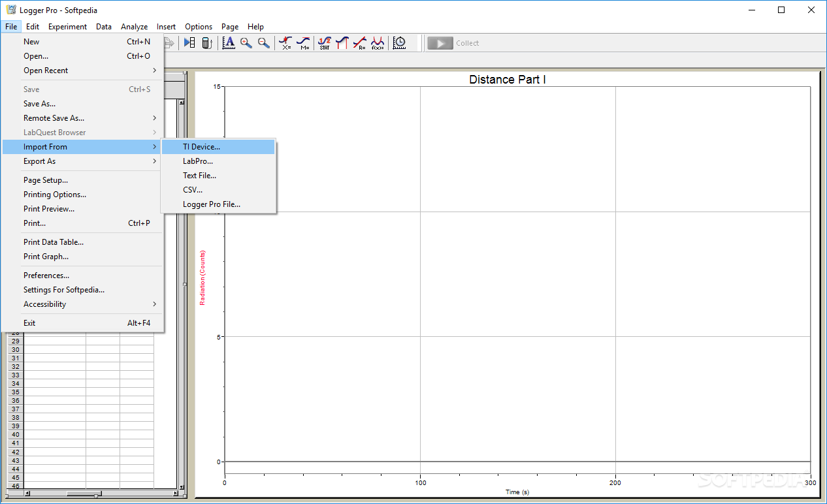The height and width of the screenshot is (504, 827).
Task: Open the Data menu
Action: coord(104,27)
